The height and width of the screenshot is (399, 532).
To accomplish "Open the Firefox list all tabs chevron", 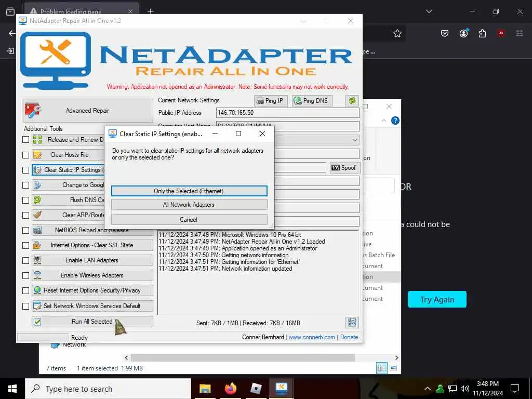I will [429, 11].
